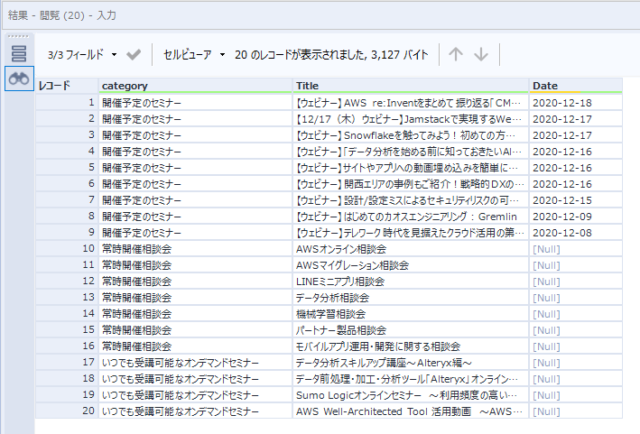The height and width of the screenshot is (434, 640).
Task: Click the metadata view icon in left sidebar
Action: tap(18, 53)
